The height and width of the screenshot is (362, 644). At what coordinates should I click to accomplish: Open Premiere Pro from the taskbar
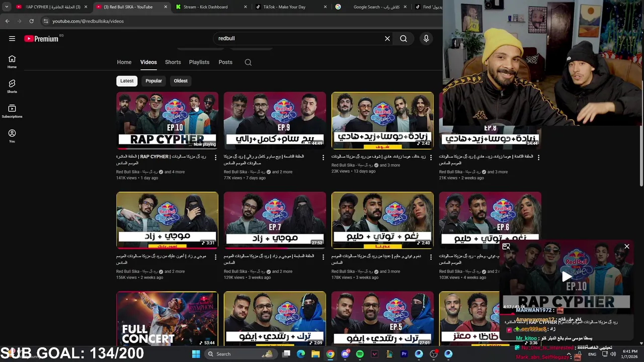click(404, 354)
